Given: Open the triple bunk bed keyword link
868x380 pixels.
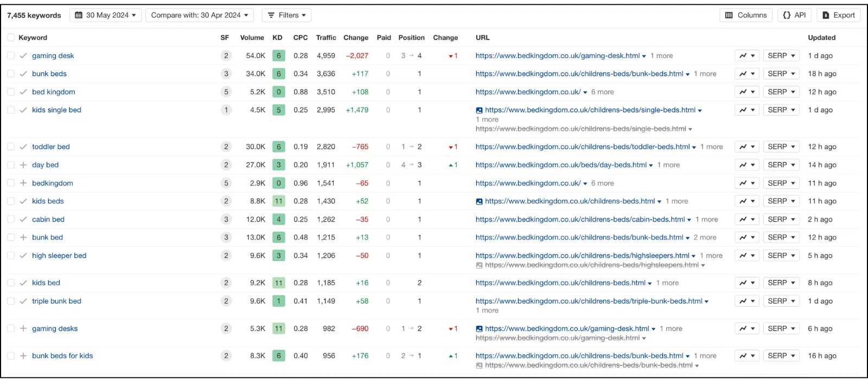Looking at the screenshot, I should tap(56, 301).
